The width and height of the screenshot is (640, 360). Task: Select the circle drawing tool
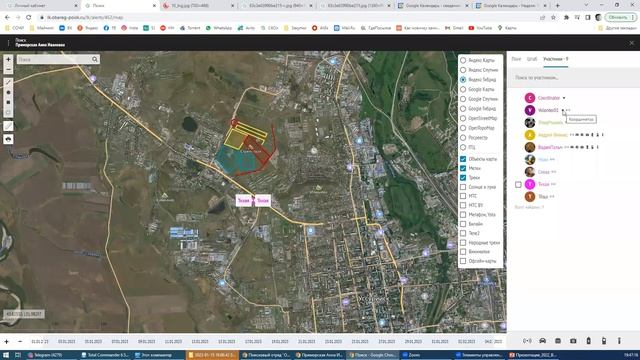pos(8,93)
